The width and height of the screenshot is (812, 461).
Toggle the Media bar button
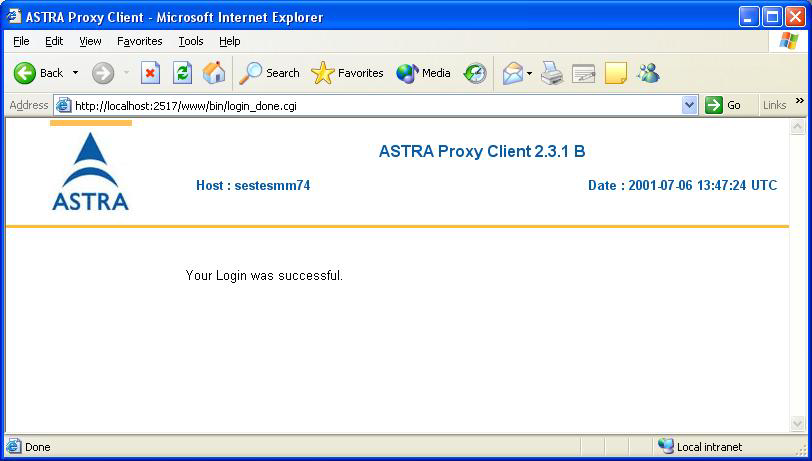423,73
